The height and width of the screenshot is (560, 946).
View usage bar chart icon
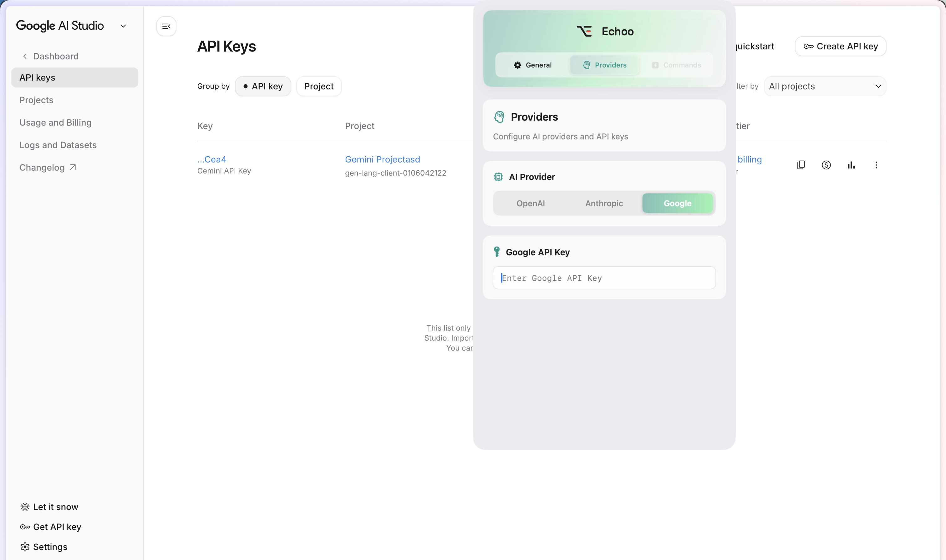(x=851, y=165)
